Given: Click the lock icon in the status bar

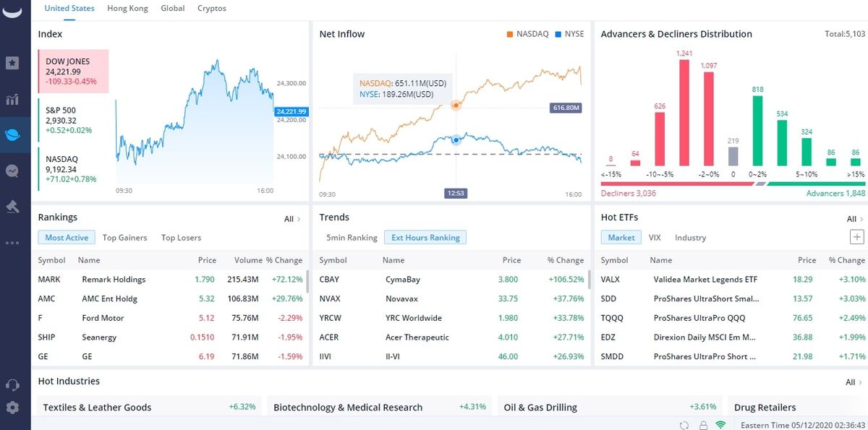Looking at the screenshot, I should coord(704,426).
